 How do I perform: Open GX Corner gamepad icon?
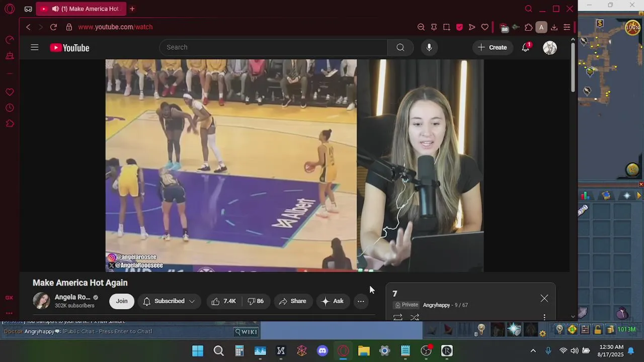[x=28, y=9]
